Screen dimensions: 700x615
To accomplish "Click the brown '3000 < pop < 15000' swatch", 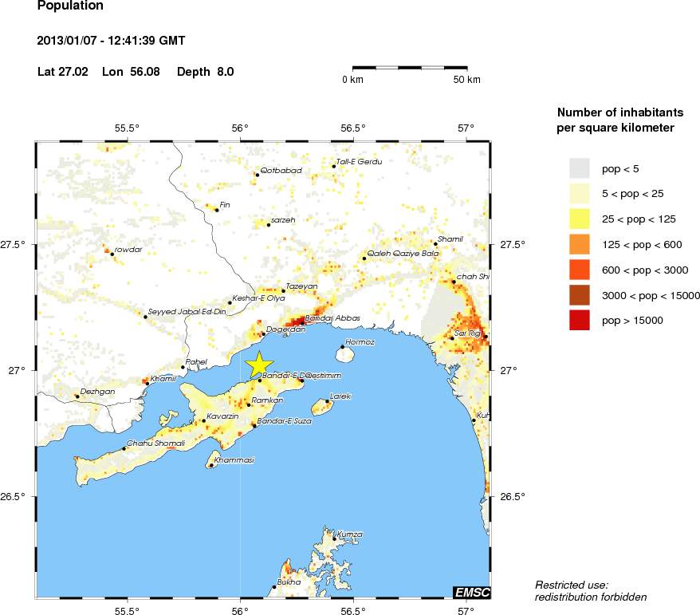I will pyautogui.click(x=580, y=295).
